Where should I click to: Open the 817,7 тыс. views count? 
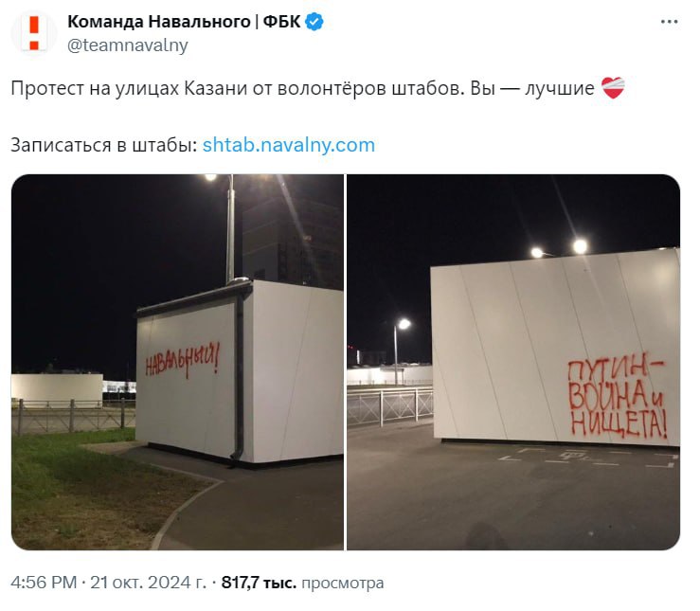click(259, 583)
